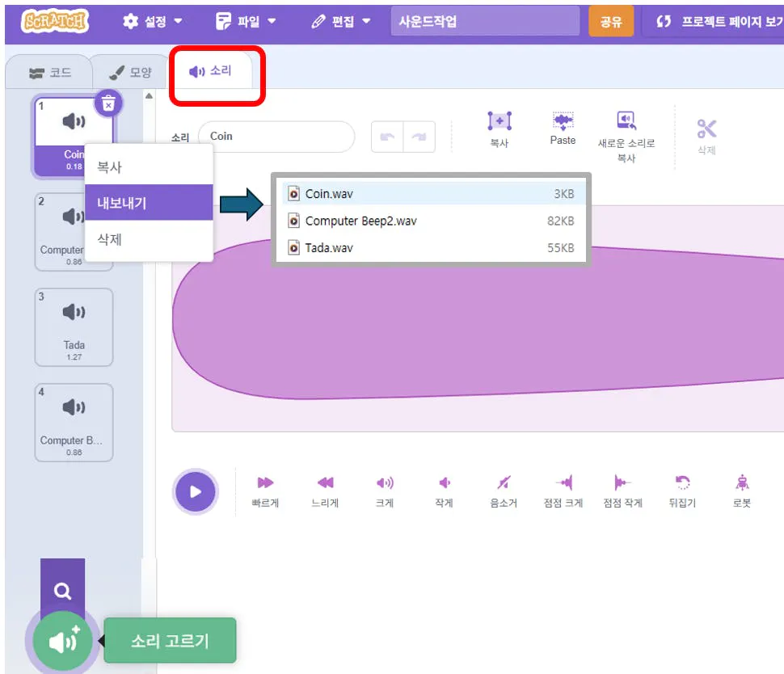Apply the 빠르게 (faster) sound effect
Image resolution: width=784 pixels, height=674 pixels.
pyautogui.click(x=264, y=489)
